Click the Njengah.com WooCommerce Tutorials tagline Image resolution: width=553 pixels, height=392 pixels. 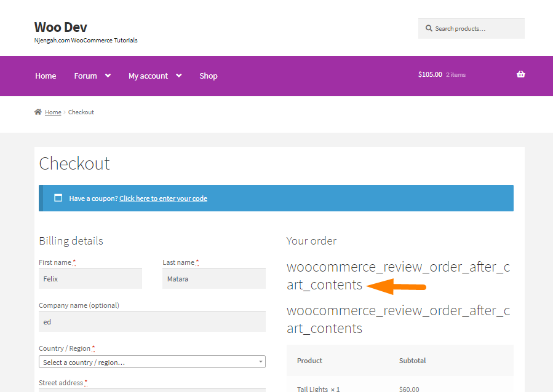coord(86,40)
